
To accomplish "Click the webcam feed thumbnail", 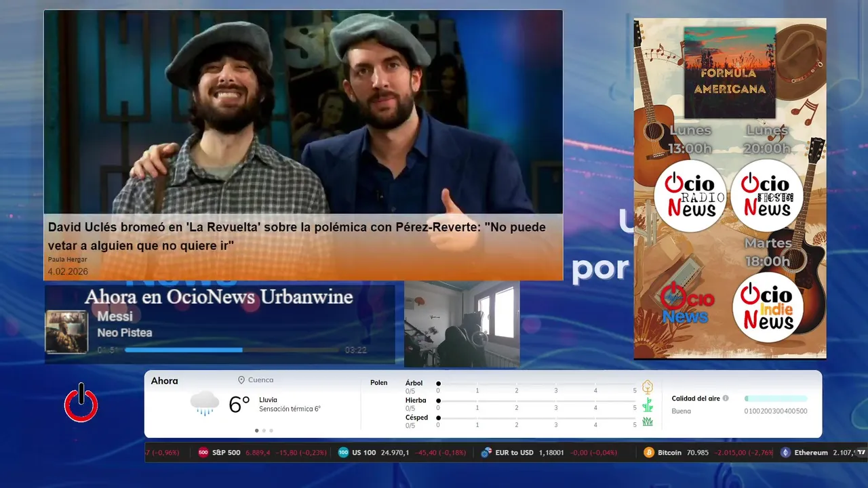I will (x=462, y=324).
